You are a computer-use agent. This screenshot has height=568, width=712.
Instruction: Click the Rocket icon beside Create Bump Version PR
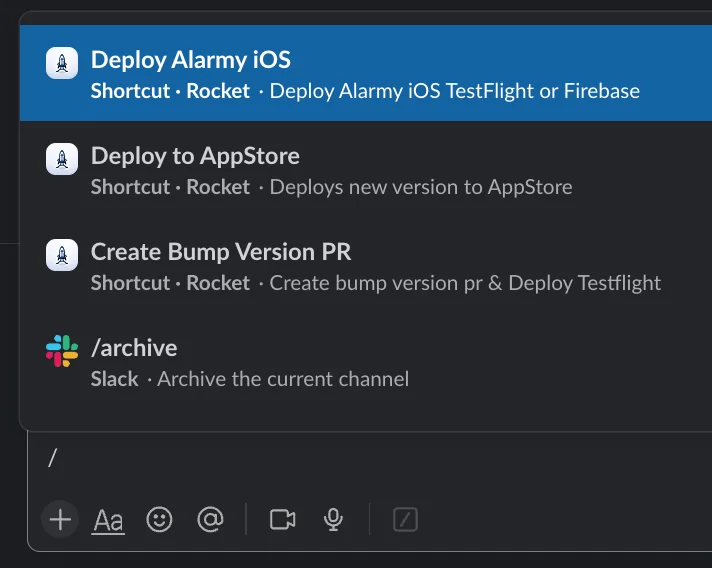pos(62,255)
